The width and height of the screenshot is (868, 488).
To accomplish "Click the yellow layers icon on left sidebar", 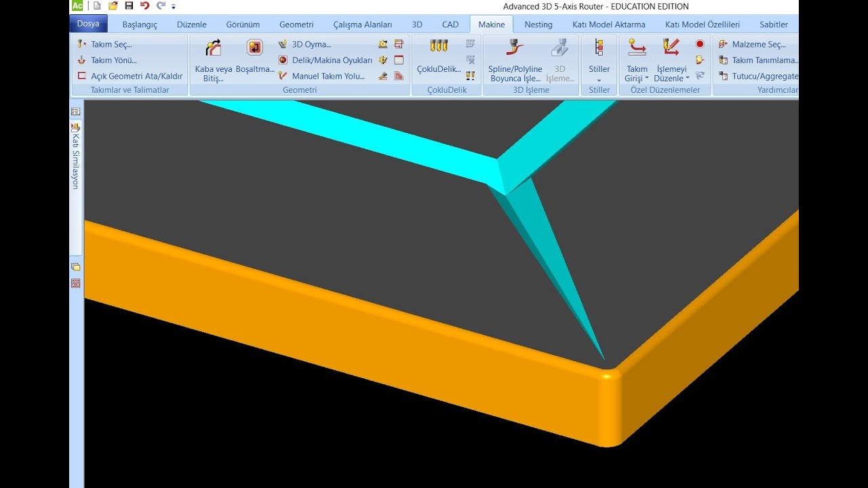I will coord(76,267).
